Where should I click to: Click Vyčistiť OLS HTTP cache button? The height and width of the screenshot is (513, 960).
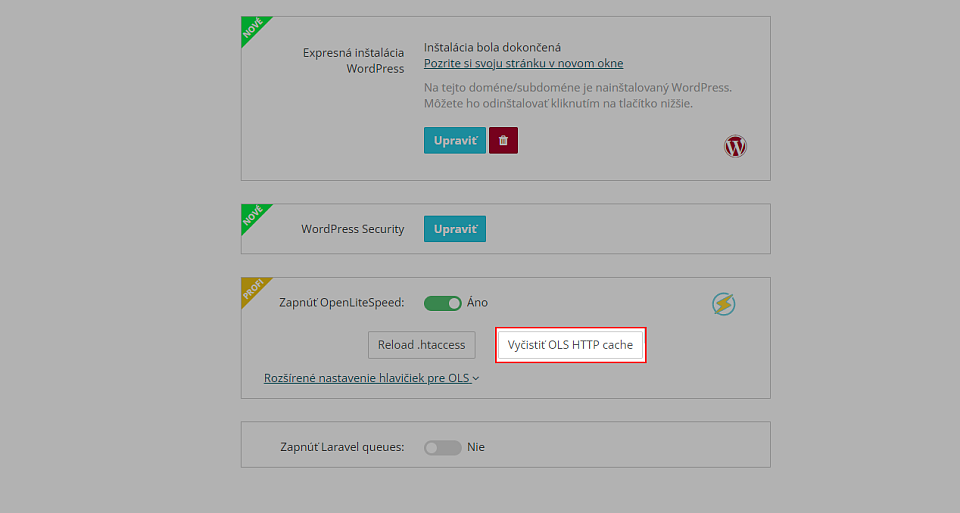(x=570, y=345)
